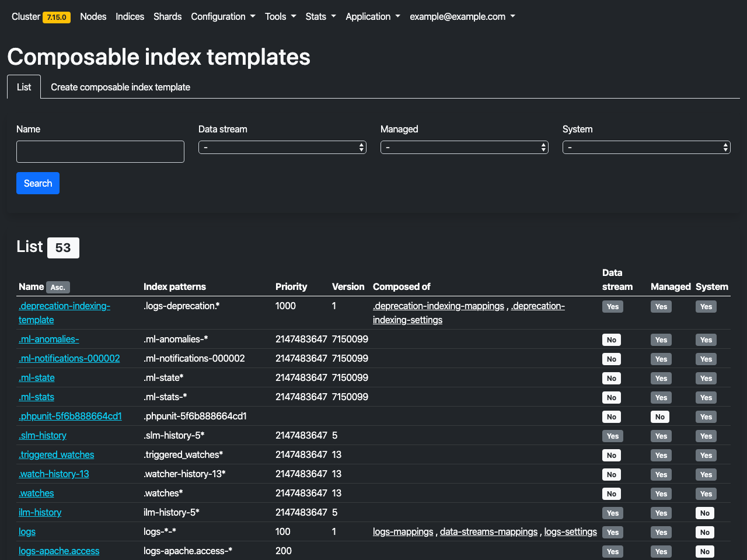The width and height of the screenshot is (747, 560).
Task: Expand the Configuration dropdown menu
Action: pyautogui.click(x=223, y=16)
